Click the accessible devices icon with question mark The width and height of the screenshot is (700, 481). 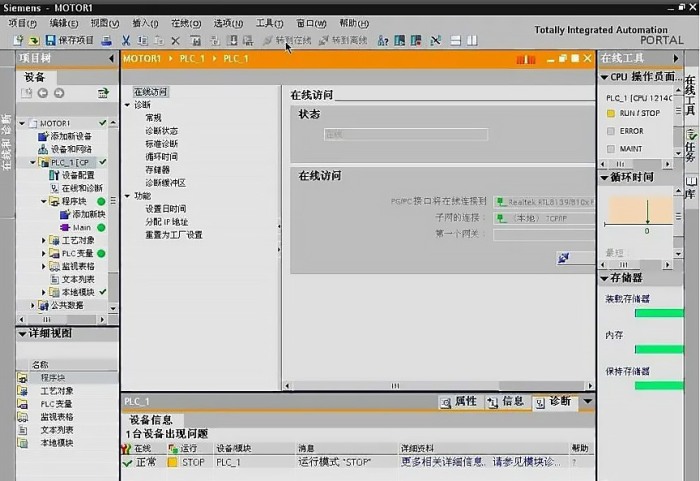tap(383, 41)
